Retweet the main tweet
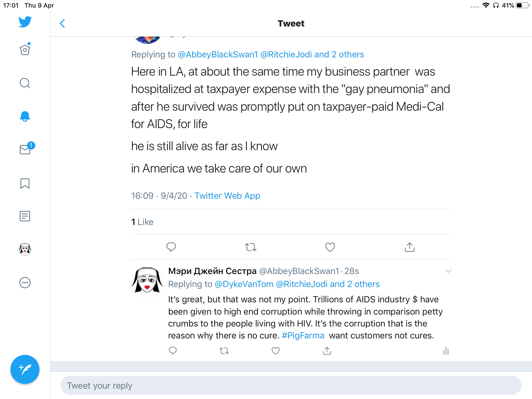The height and width of the screenshot is (399, 532). coord(251,247)
